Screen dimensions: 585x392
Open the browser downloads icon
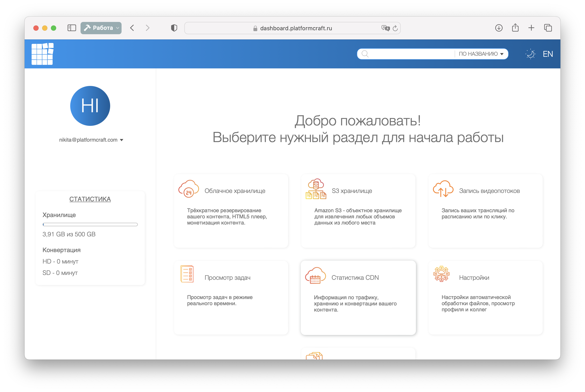pyautogui.click(x=499, y=28)
